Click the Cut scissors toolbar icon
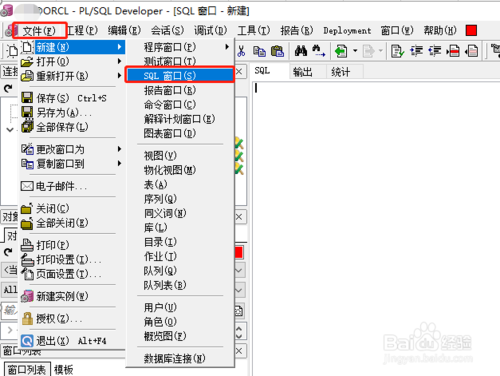The width and height of the screenshot is (500, 376). [x=241, y=51]
